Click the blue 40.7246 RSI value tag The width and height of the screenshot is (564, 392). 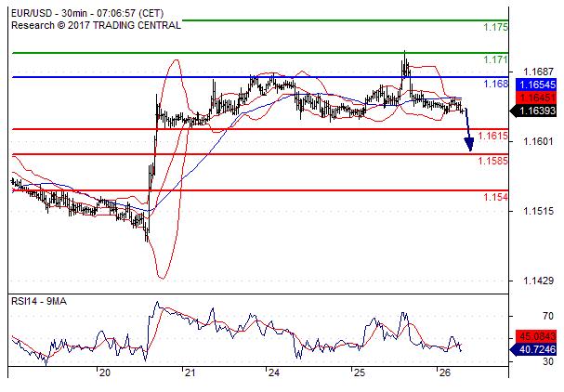pos(533,349)
